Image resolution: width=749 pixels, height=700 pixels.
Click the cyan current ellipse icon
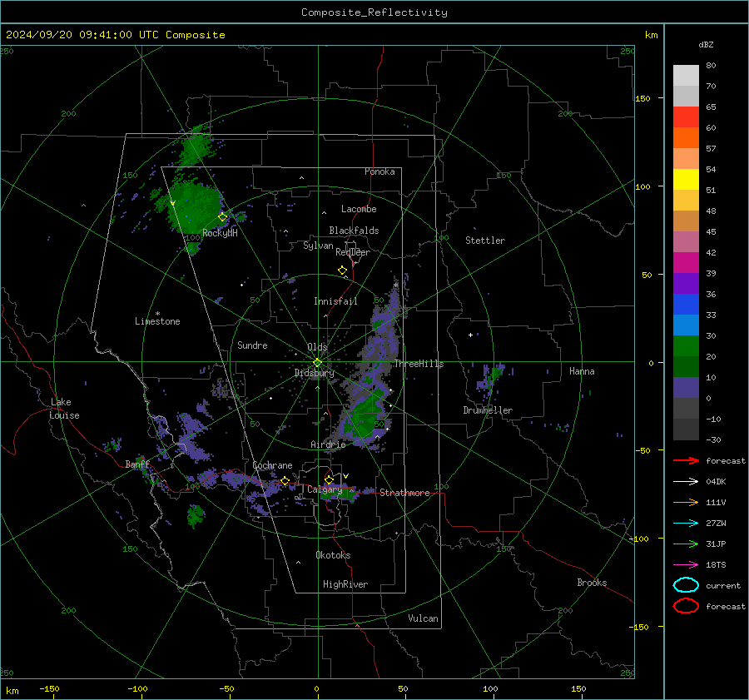[x=686, y=585]
